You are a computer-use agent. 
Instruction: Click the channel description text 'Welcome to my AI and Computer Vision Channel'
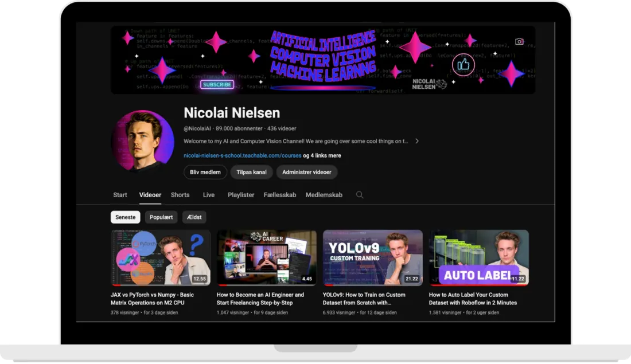point(296,141)
